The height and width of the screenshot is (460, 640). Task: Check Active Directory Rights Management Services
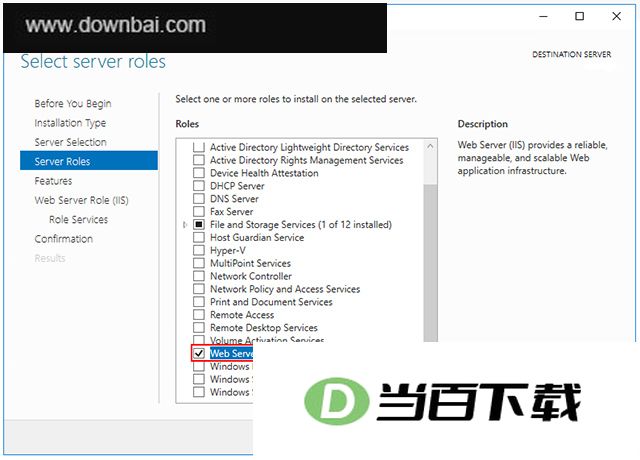click(x=199, y=160)
